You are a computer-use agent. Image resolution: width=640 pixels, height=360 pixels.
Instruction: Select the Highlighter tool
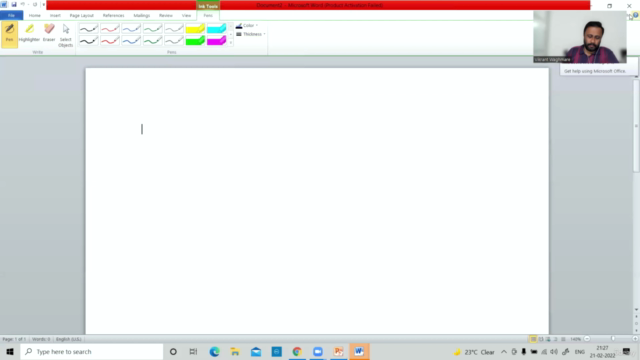tap(29, 33)
